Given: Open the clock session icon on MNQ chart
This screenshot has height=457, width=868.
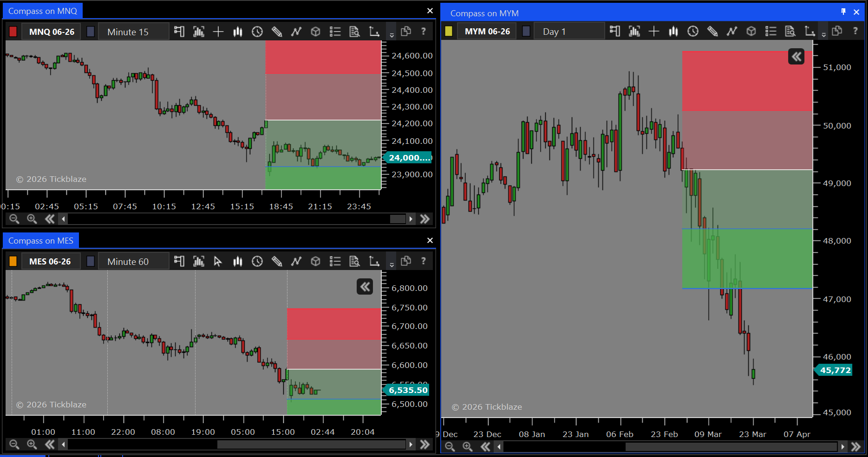Looking at the screenshot, I should [x=257, y=32].
